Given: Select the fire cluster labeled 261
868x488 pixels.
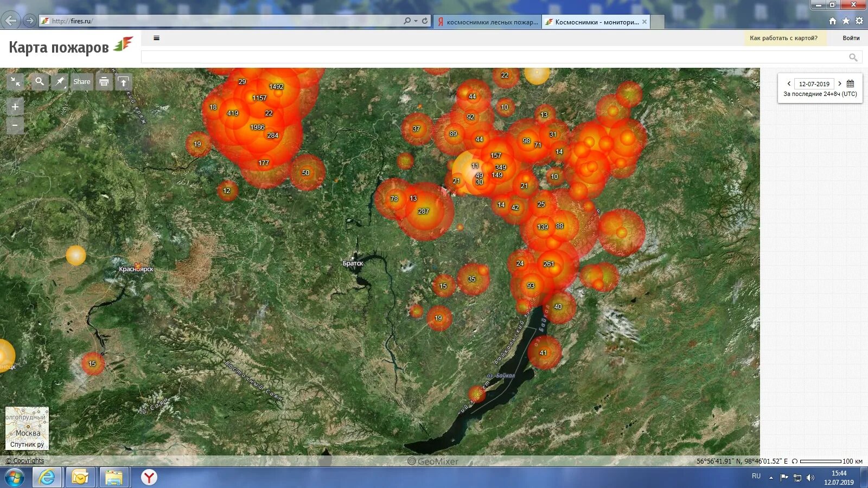Looking at the screenshot, I should [x=548, y=264].
